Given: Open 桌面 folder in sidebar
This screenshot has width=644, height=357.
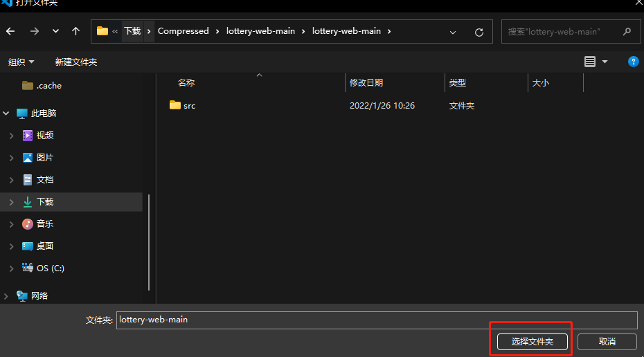Looking at the screenshot, I should (38, 246).
